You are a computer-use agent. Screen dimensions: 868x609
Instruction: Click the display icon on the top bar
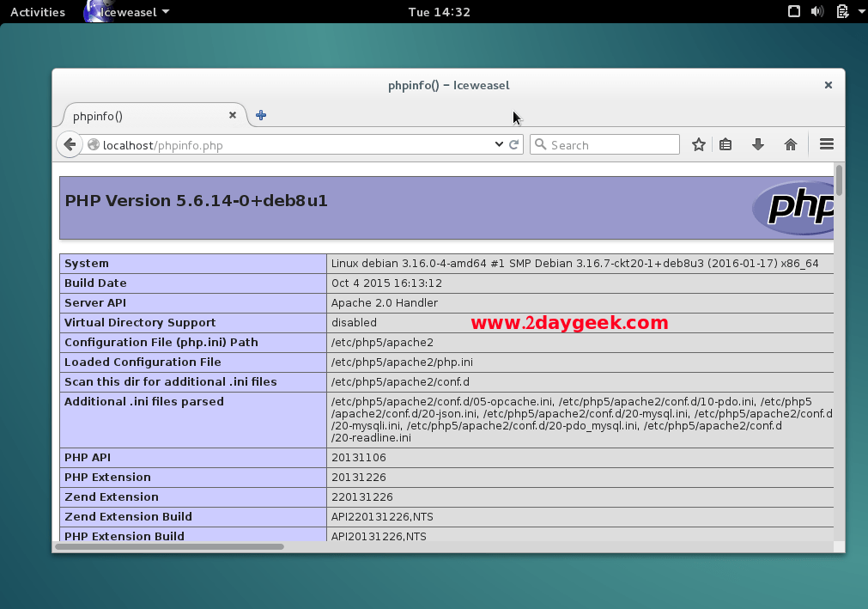pos(793,11)
